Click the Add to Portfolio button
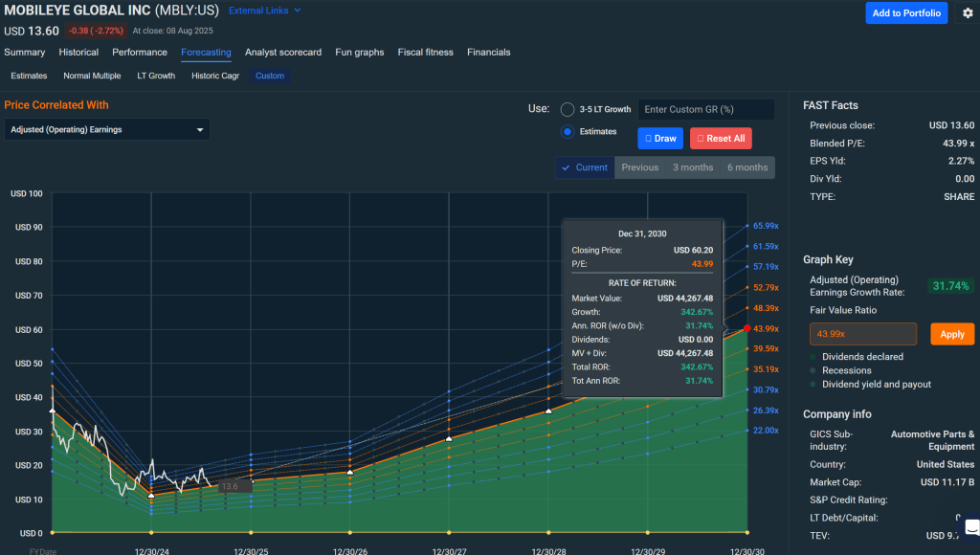Image resolution: width=980 pixels, height=555 pixels. (x=906, y=12)
